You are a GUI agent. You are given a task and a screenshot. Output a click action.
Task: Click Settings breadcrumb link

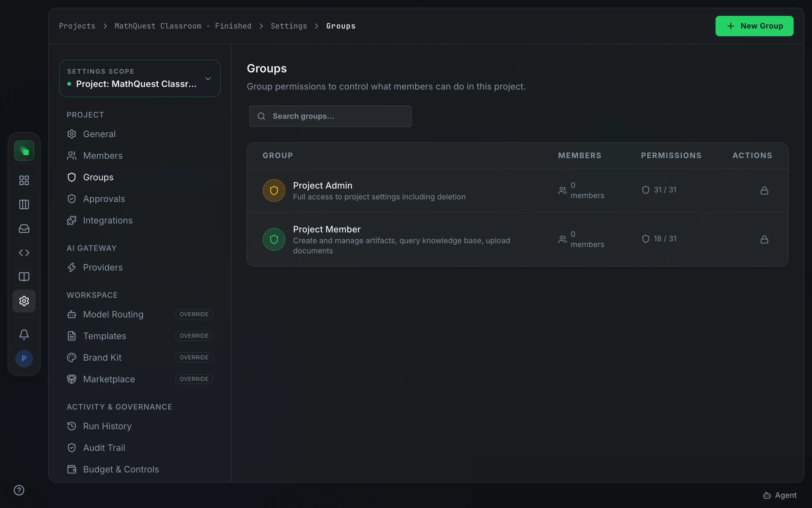289,26
